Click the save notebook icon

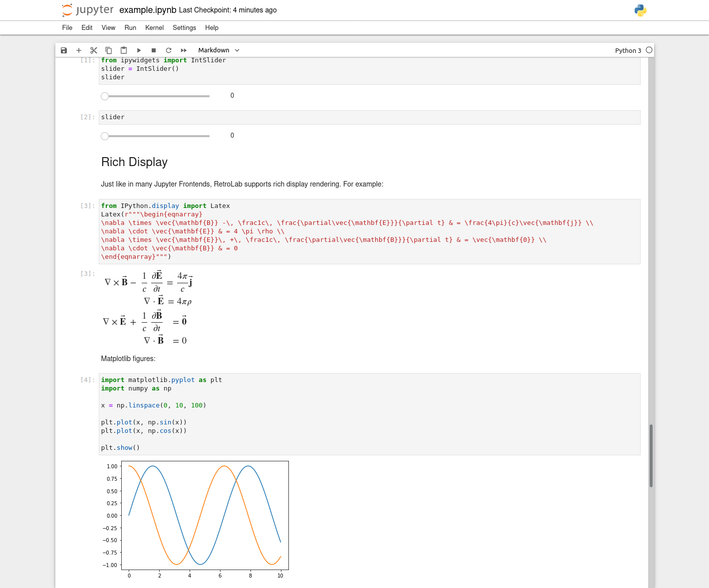64,50
